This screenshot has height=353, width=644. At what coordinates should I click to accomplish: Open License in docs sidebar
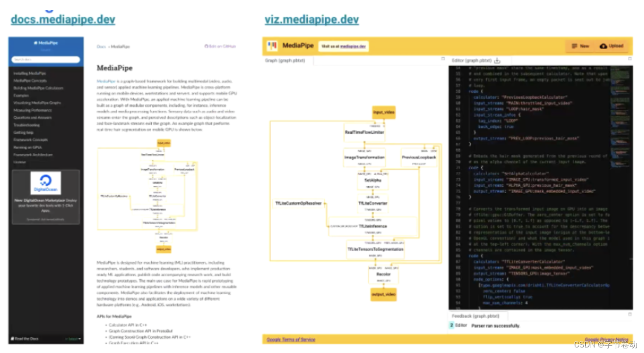[x=19, y=162]
